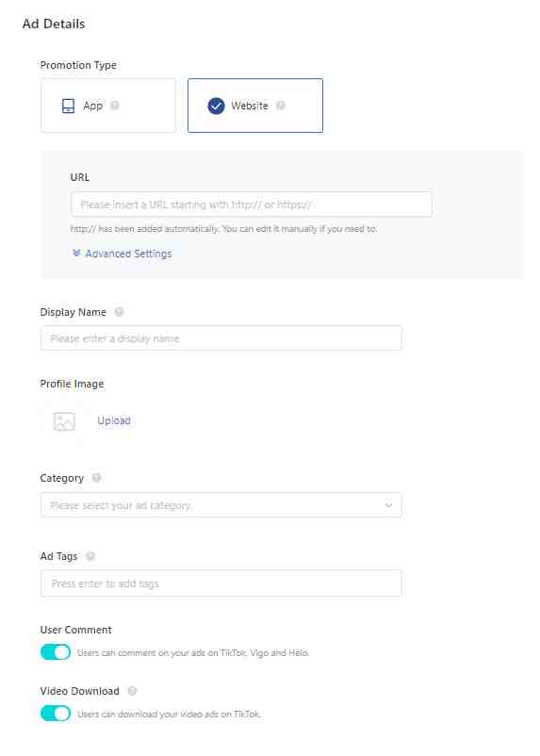Click the Website selected checkmark icon
Viewport: 540px width, 756px height.
coord(216,106)
